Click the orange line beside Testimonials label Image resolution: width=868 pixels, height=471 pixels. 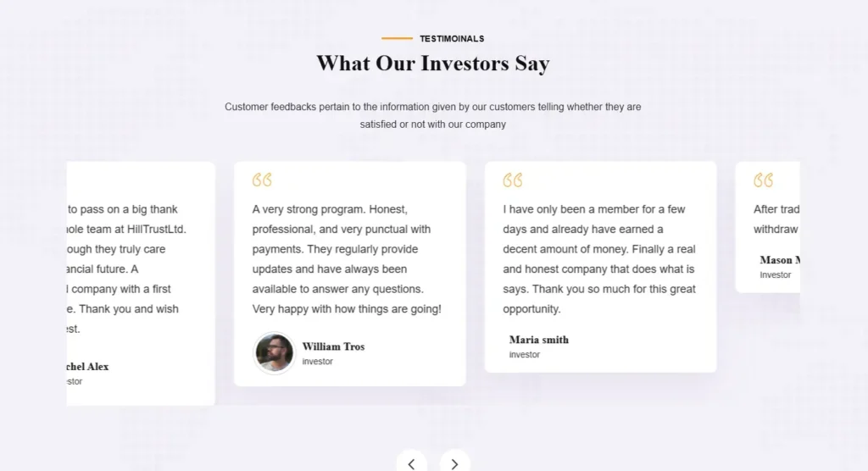(x=397, y=39)
